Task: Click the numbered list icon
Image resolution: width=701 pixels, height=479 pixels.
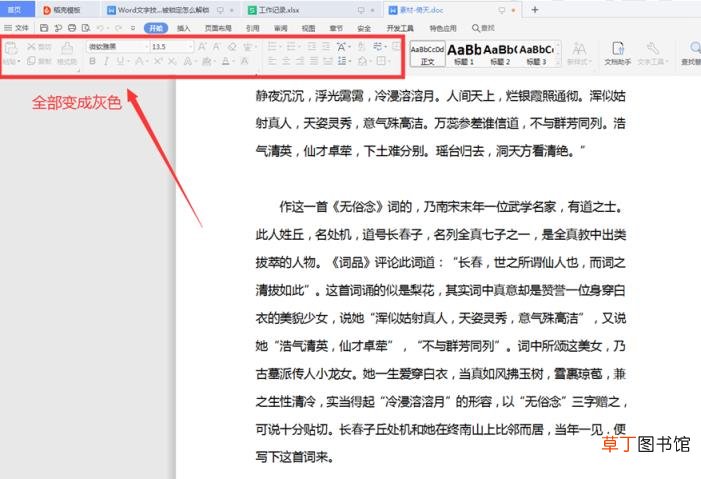Action: click(x=291, y=46)
